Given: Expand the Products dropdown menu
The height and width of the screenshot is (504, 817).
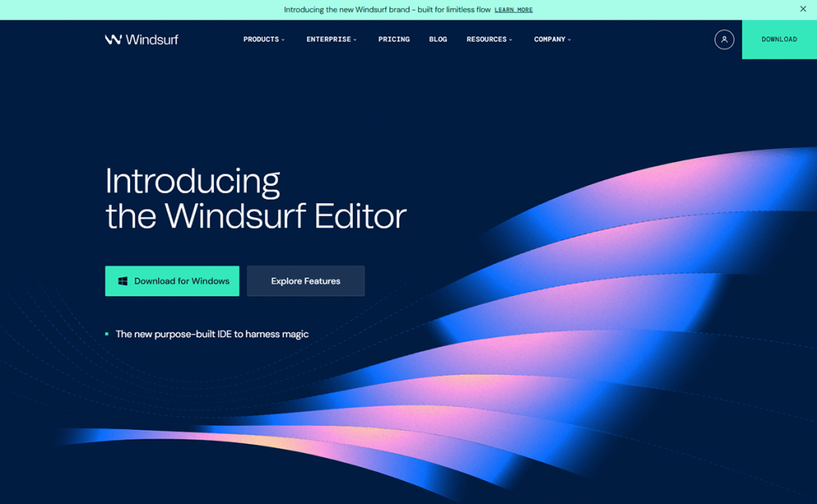Looking at the screenshot, I should [263, 40].
